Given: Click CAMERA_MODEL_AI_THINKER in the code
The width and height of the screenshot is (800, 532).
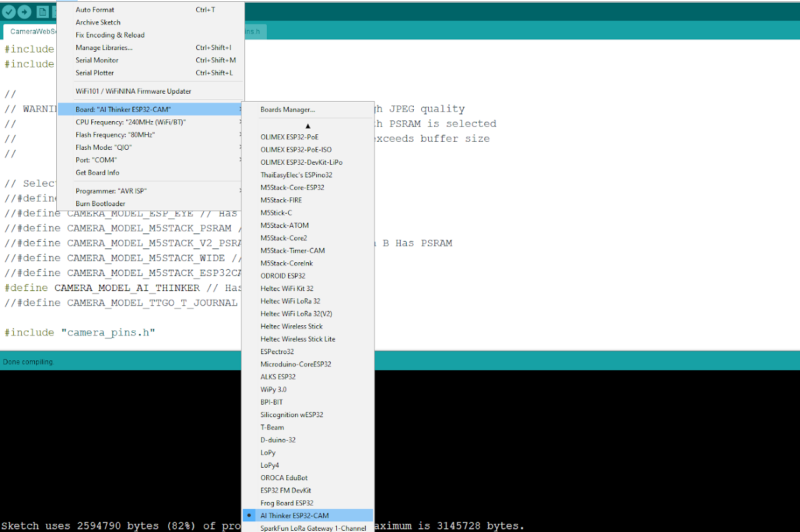Looking at the screenshot, I should coord(127,288).
